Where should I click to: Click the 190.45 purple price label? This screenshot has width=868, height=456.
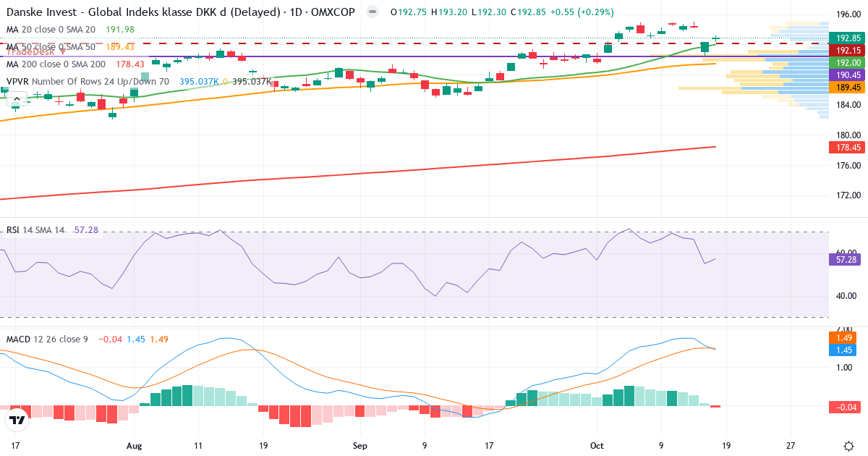(848, 75)
